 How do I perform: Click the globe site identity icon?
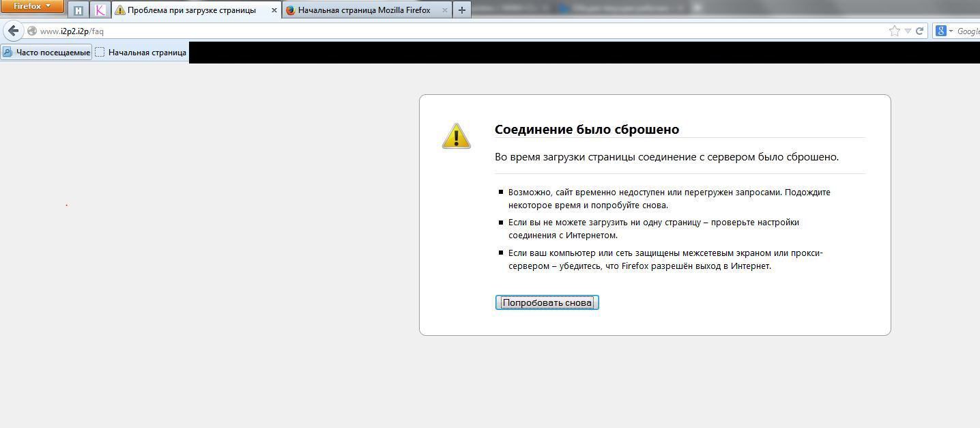[x=32, y=31]
